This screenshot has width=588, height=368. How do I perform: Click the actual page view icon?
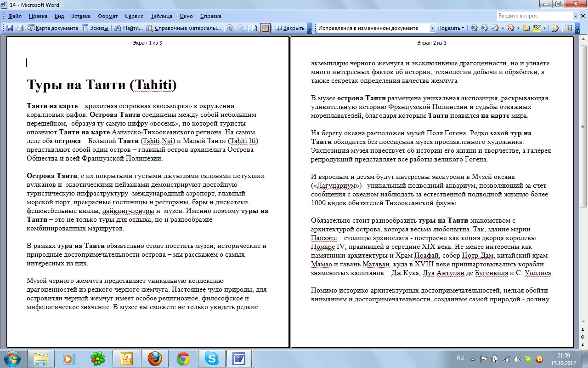click(254, 28)
